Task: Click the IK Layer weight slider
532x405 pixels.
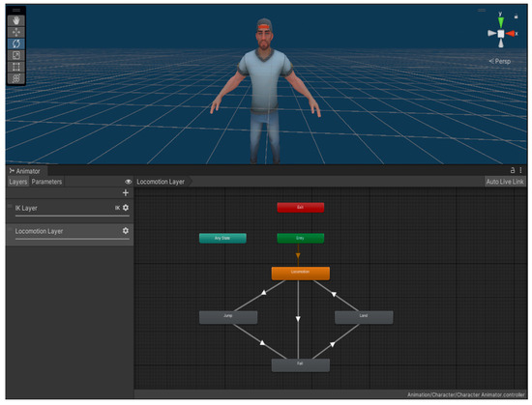Action: point(73,216)
